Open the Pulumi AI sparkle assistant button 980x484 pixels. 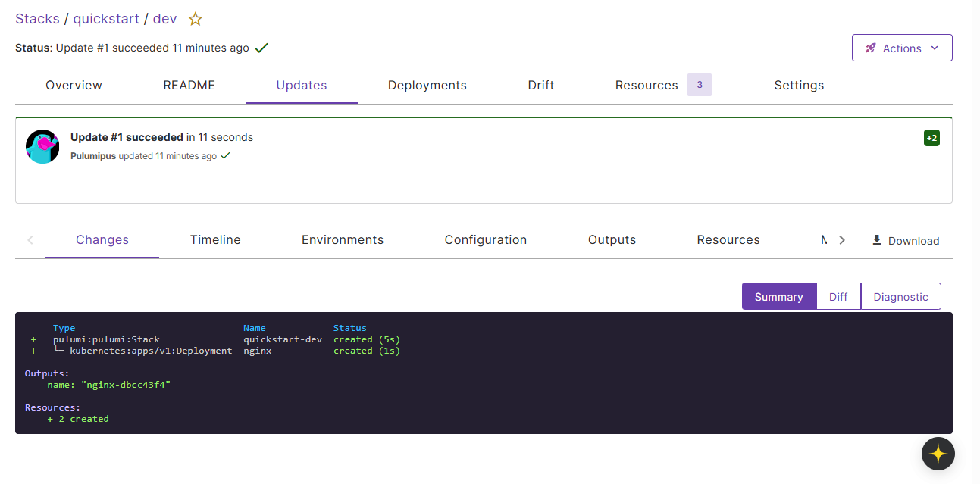tap(938, 454)
